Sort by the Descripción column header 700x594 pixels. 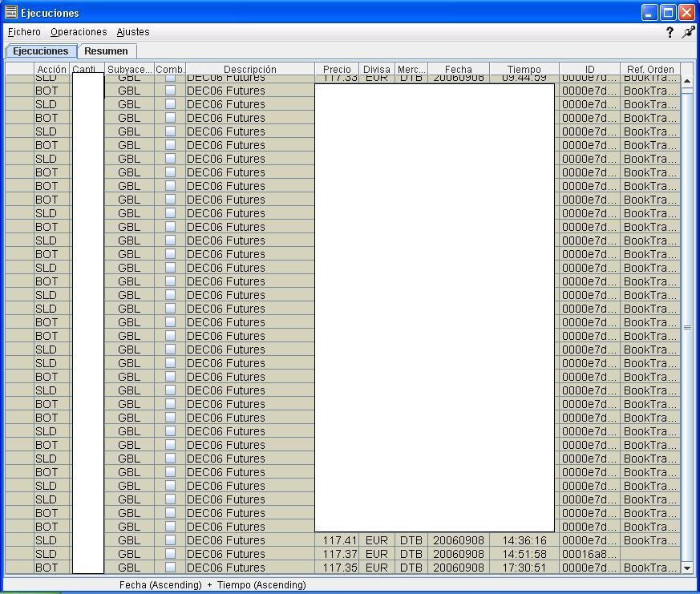click(250, 69)
